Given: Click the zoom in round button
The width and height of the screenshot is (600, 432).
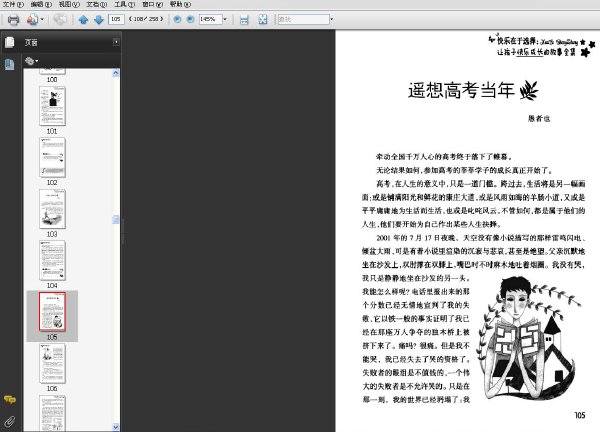Looking at the screenshot, I should coord(190,19).
